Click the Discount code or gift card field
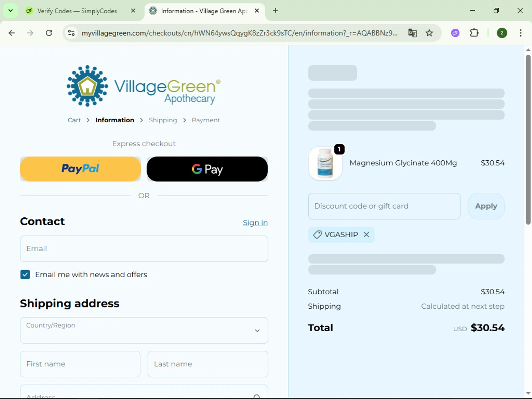This screenshot has height=399, width=532. 384,206
